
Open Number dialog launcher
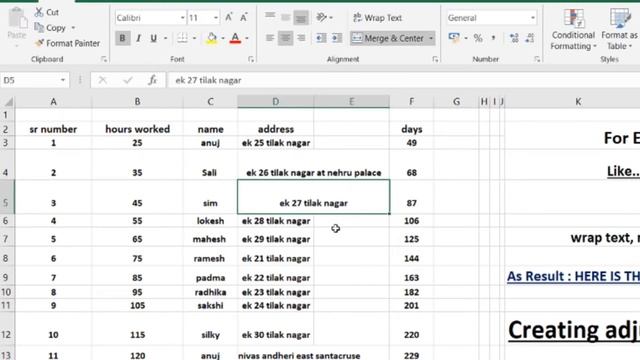tap(537, 60)
